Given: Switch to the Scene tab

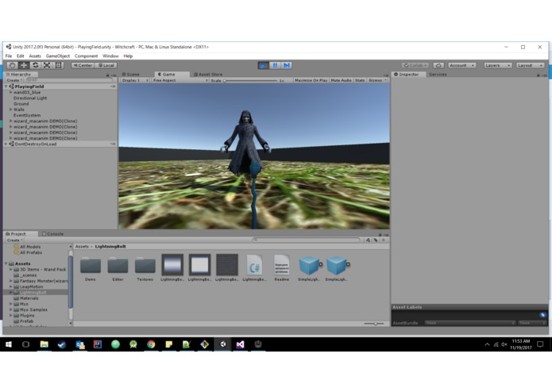Looking at the screenshot, I should pos(130,75).
